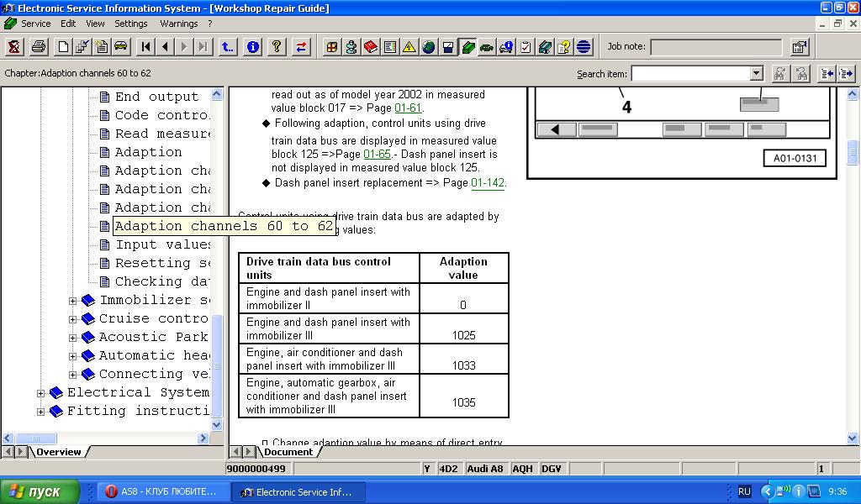
Task: Click the globe icon in the toolbar
Action: [x=429, y=47]
